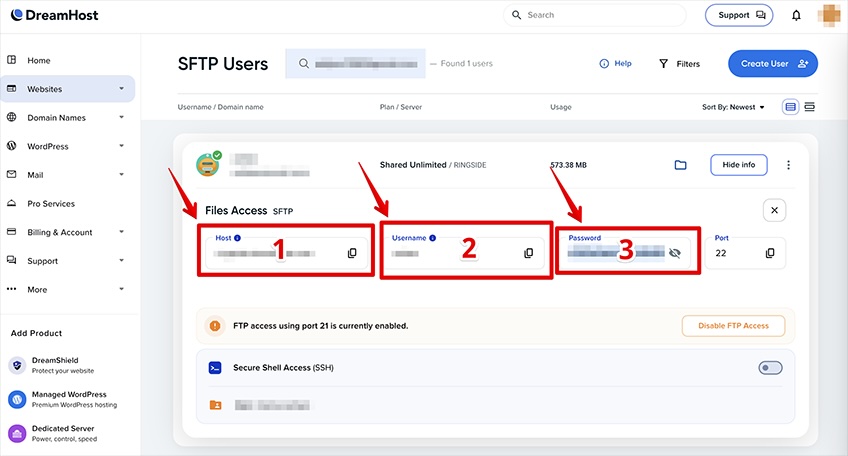This screenshot has height=456, width=848.
Task: Open Pro Services in the sidebar
Action: coord(51,203)
